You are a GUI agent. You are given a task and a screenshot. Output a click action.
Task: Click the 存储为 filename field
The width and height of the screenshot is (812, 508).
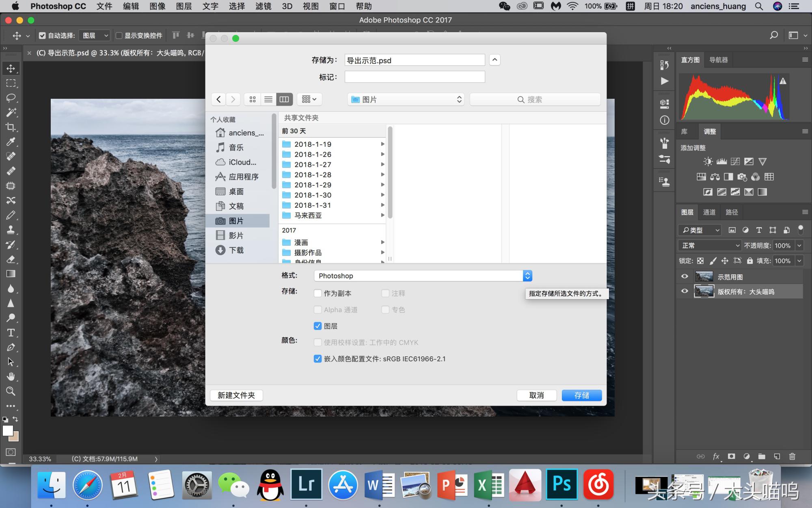pyautogui.click(x=415, y=60)
